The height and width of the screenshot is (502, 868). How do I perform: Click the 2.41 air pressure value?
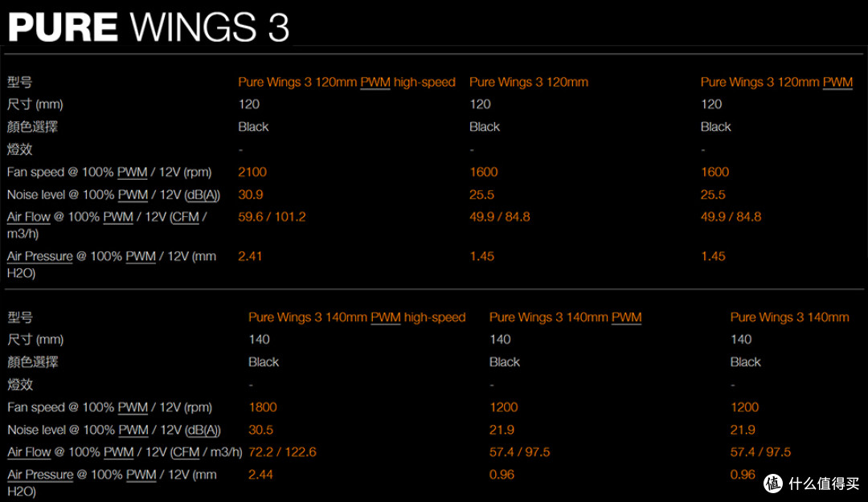[x=250, y=256]
